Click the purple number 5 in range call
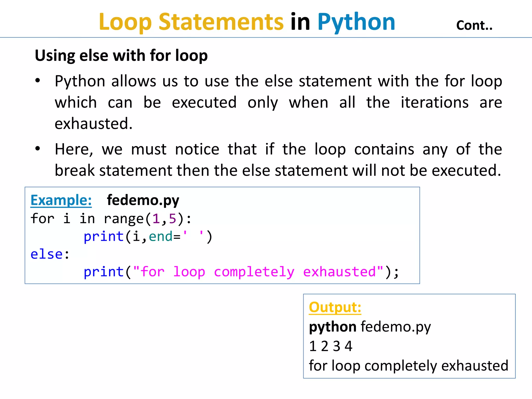532x399 pixels. coord(172,219)
